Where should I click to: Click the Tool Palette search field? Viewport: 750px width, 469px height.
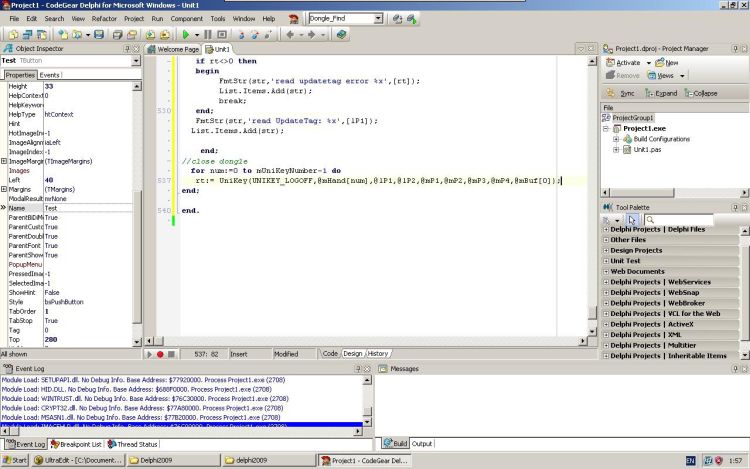pyautogui.click(x=679, y=220)
